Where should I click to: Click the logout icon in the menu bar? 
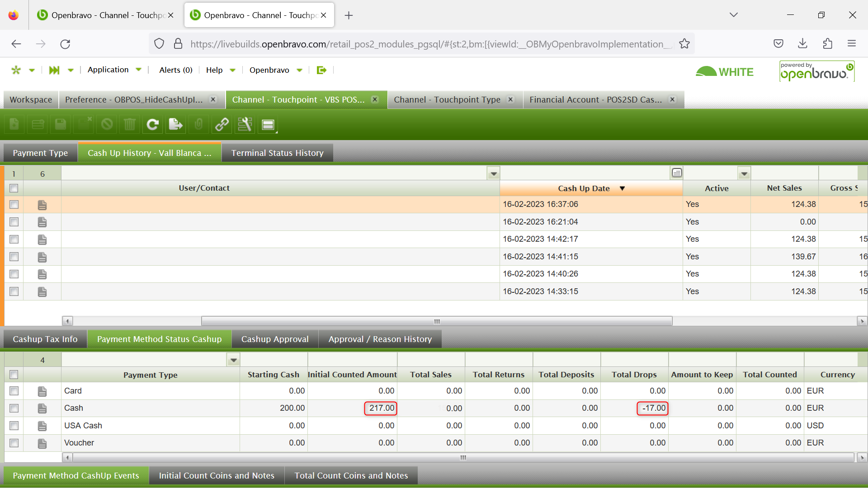[x=321, y=70]
